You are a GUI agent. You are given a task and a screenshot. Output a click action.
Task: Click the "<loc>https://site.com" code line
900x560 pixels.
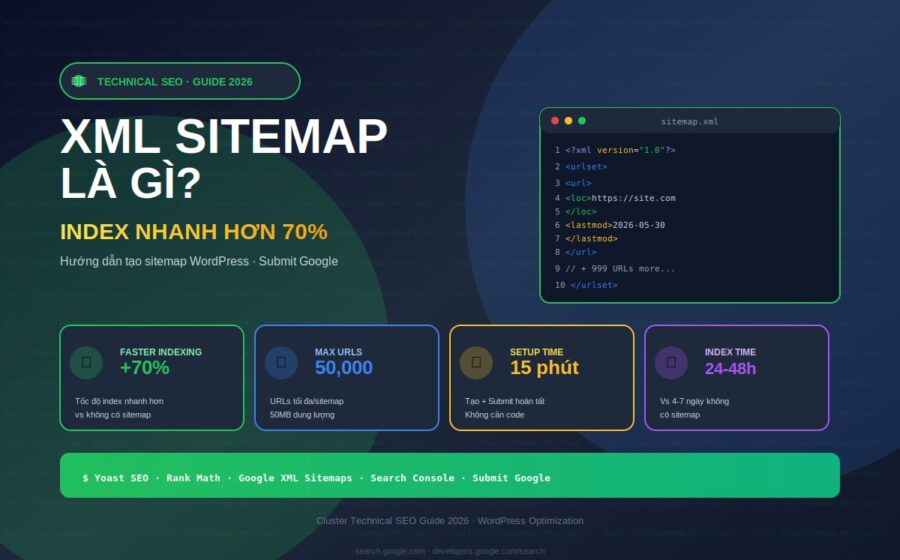pyautogui.click(x=620, y=198)
